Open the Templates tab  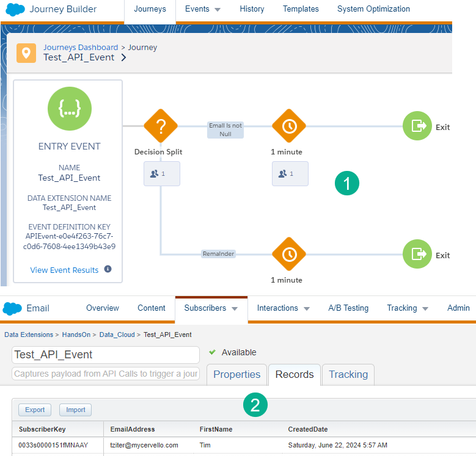[301, 9]
